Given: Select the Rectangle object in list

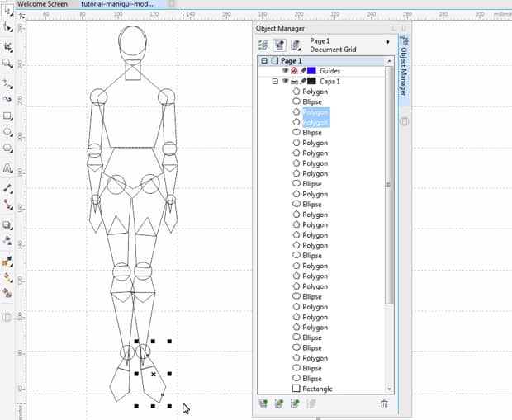Looking at the screenshot, I should click(x=317, y=389).
